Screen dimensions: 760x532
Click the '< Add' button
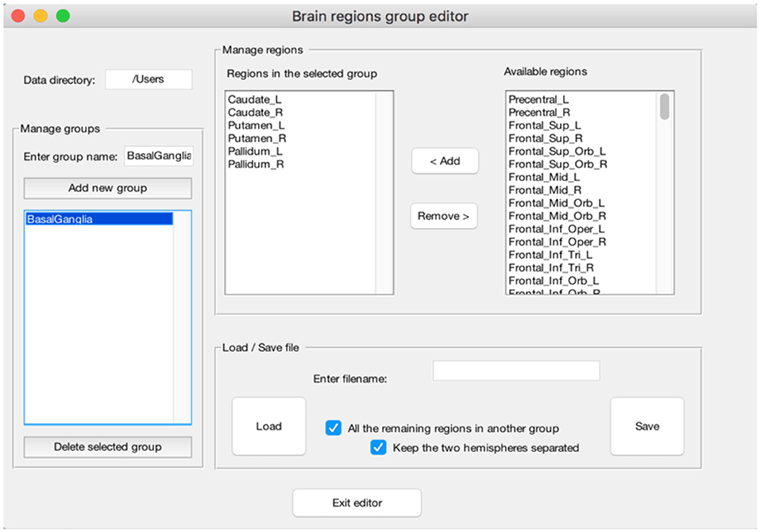tap(445, 161)
